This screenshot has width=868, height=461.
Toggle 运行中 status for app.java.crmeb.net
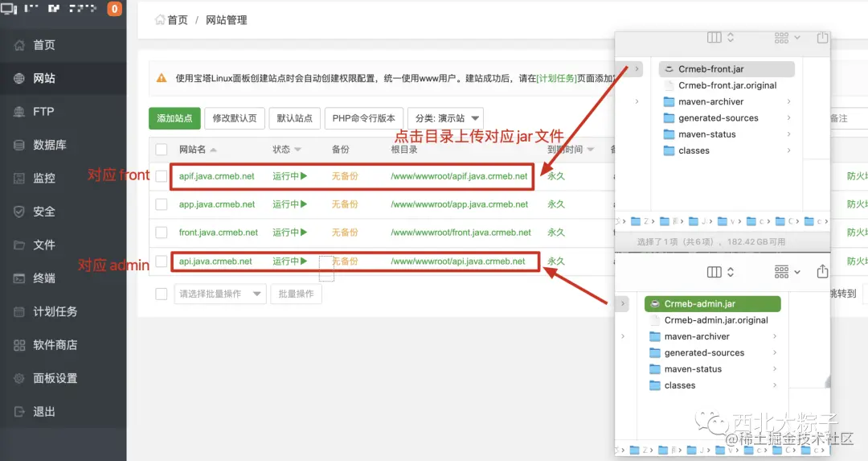(x=289, y=204)
